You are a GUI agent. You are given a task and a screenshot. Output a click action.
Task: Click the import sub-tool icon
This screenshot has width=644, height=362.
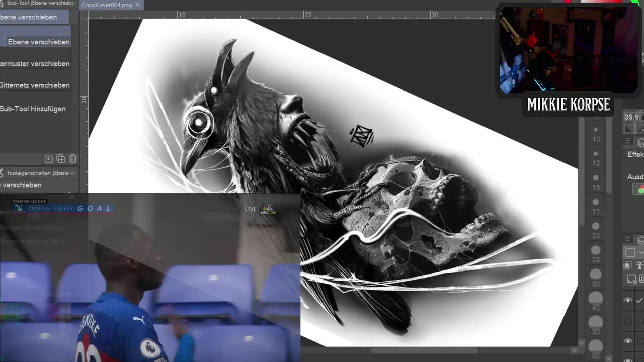48,159
